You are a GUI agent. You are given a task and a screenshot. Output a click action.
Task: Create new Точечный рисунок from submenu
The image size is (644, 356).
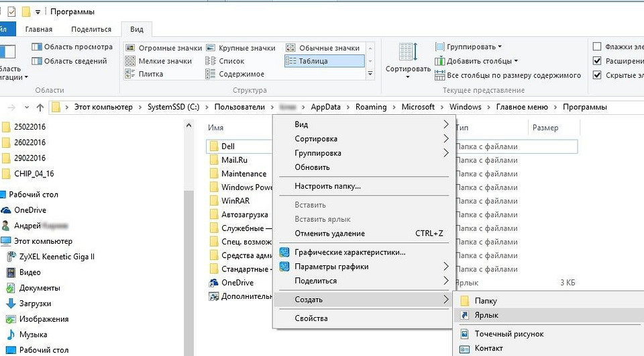pos(509,334)
